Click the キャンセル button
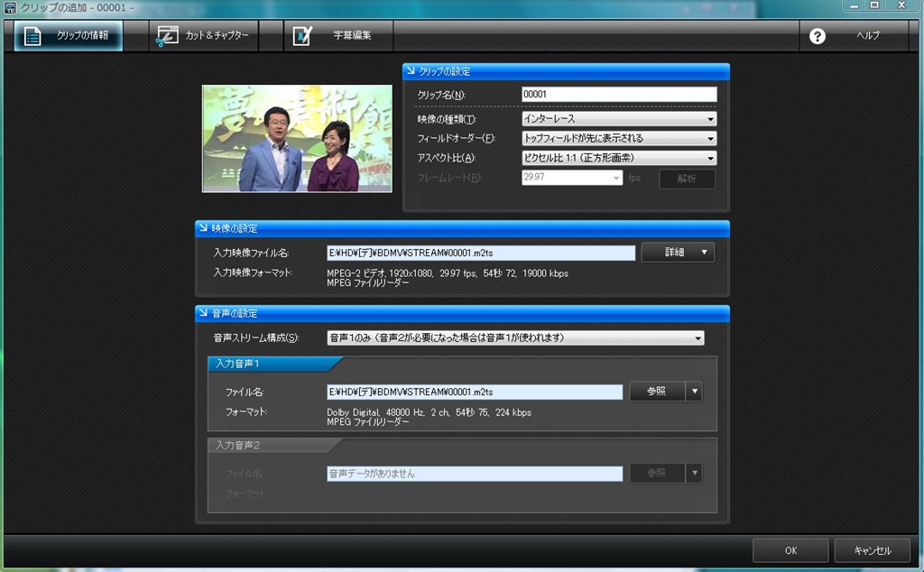Viewport: 924px width, 572px height. [x=873, y=550]
